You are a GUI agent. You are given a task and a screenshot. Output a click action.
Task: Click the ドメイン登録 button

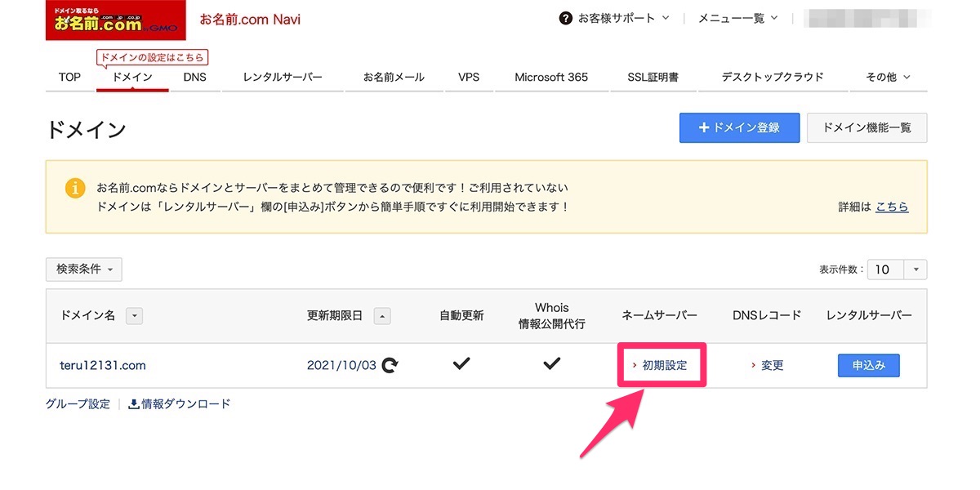(739, 127)
